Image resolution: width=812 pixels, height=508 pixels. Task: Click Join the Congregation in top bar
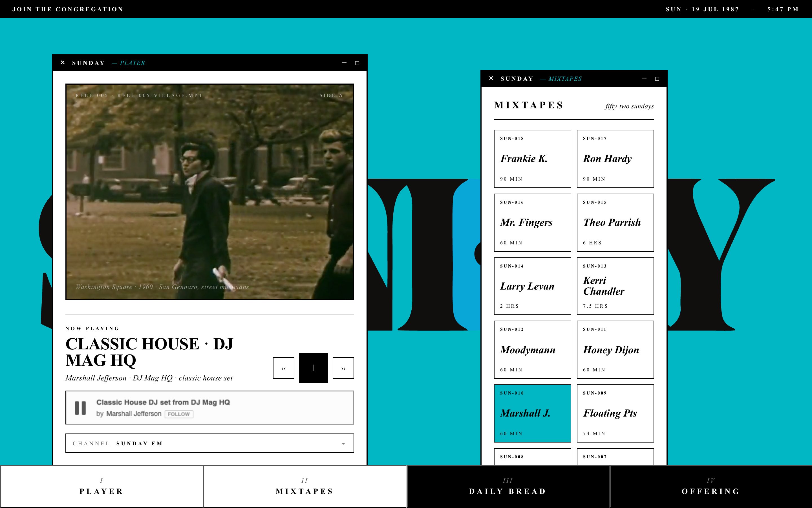[68, 9]
